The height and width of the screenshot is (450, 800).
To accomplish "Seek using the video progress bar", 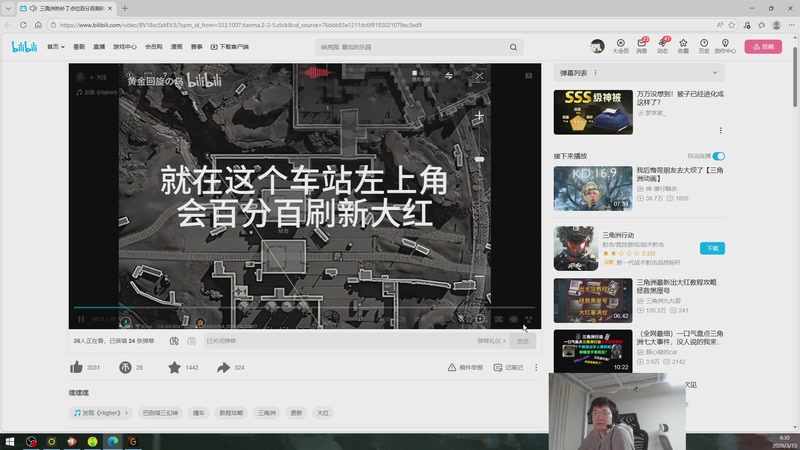I will (305, 308).
